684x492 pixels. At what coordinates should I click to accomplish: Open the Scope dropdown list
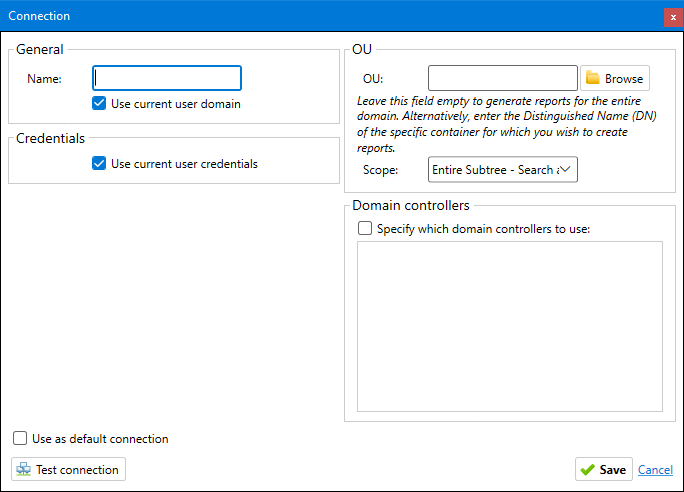point(503,169)
